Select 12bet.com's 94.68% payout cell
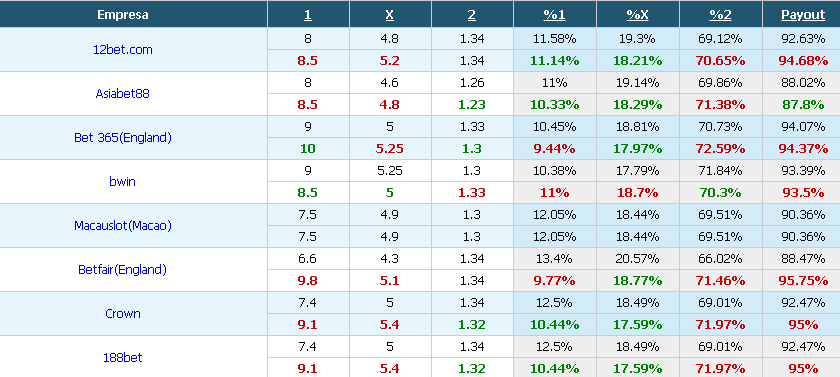This screenshot has width=840, height=377. point(801,61)
